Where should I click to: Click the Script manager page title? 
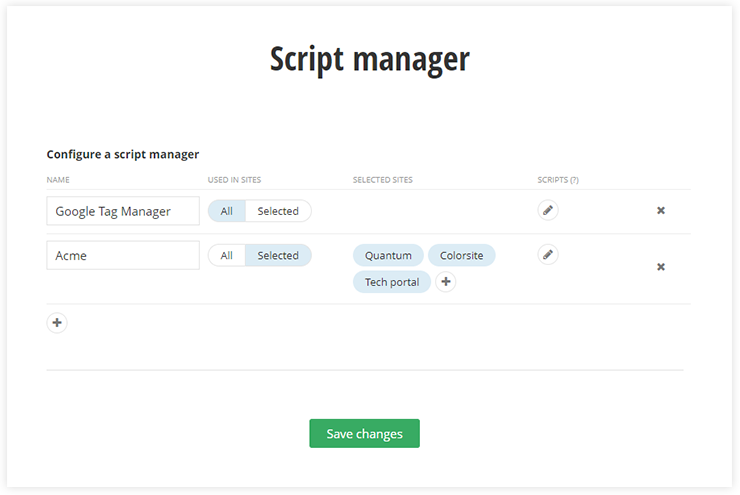click(x=370, y=59)
